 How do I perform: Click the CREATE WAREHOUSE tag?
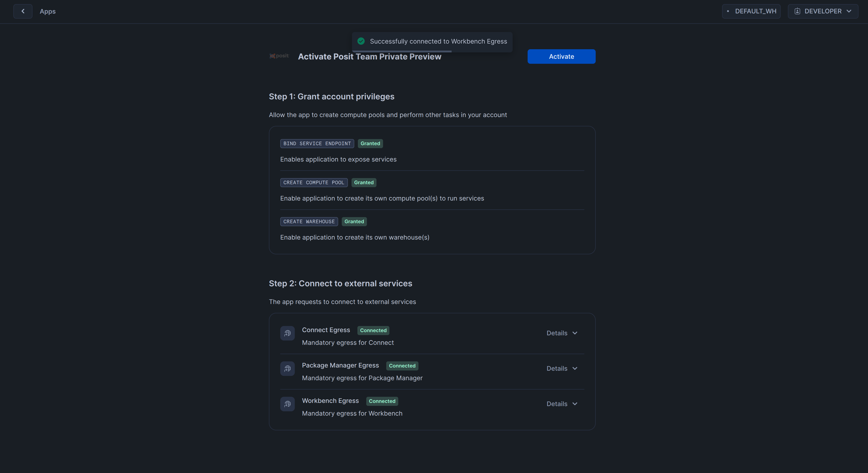(x=309, y=222)
